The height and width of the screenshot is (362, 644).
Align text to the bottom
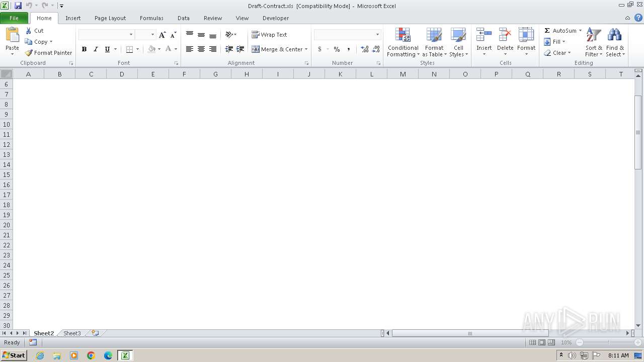(x=213, y=35)
